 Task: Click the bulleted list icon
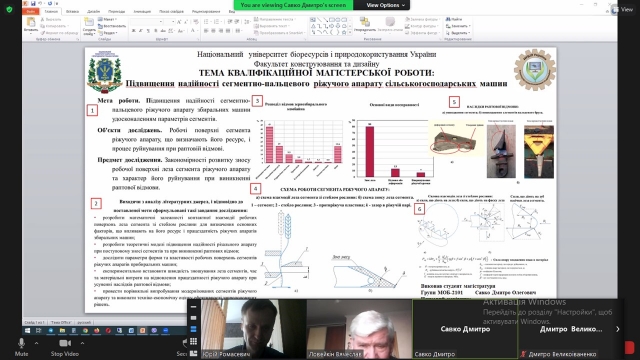(x=207, y=22)
